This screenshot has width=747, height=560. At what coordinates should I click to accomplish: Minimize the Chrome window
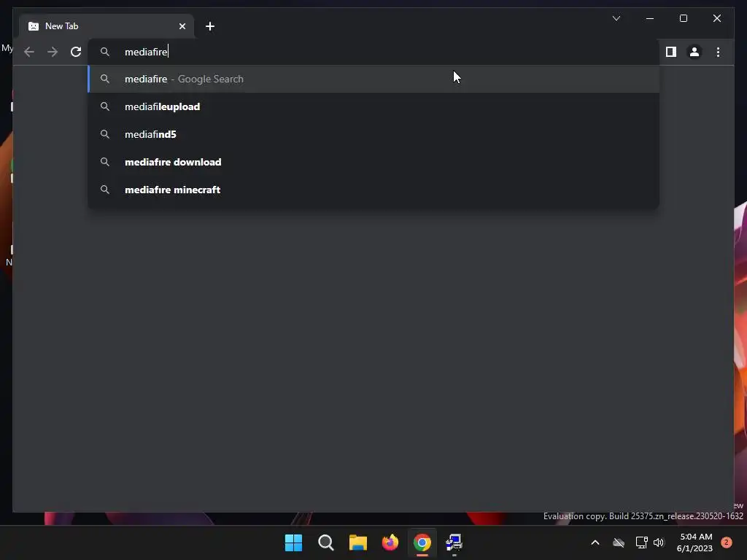coord(650,18)
